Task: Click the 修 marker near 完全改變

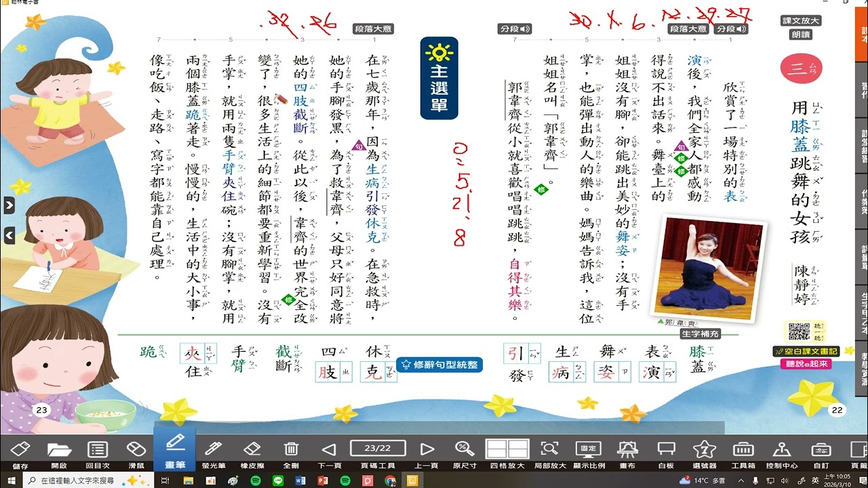Action: click(x=288, y=299)
